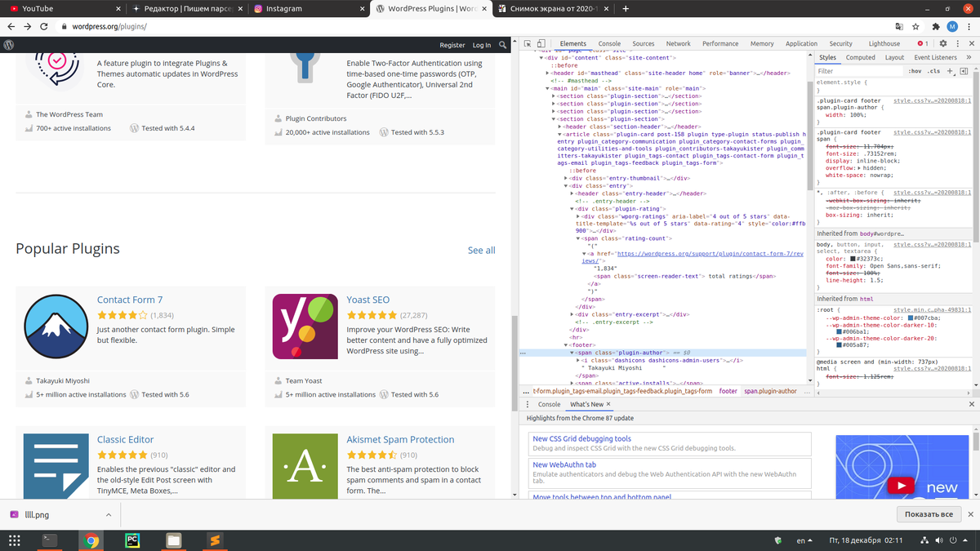The image size is (980, 551).
Task: Switch to the Console panel tab
Action: point(609,43)
